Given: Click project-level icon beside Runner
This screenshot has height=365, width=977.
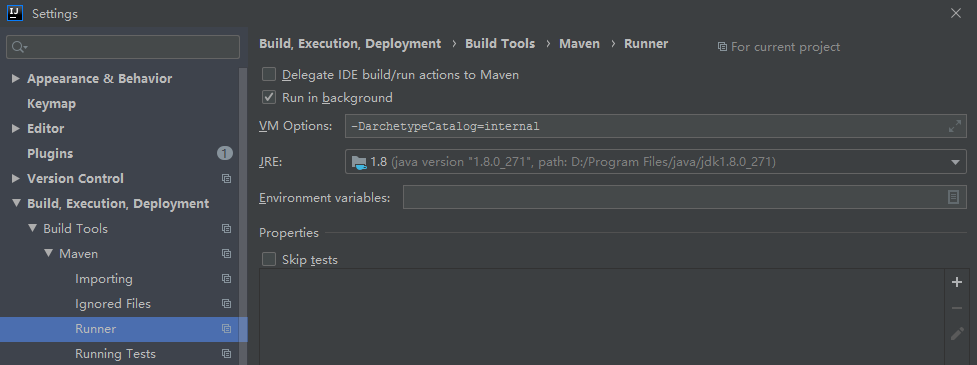Looking at the screenshot, I should click(x=226, y=328).
